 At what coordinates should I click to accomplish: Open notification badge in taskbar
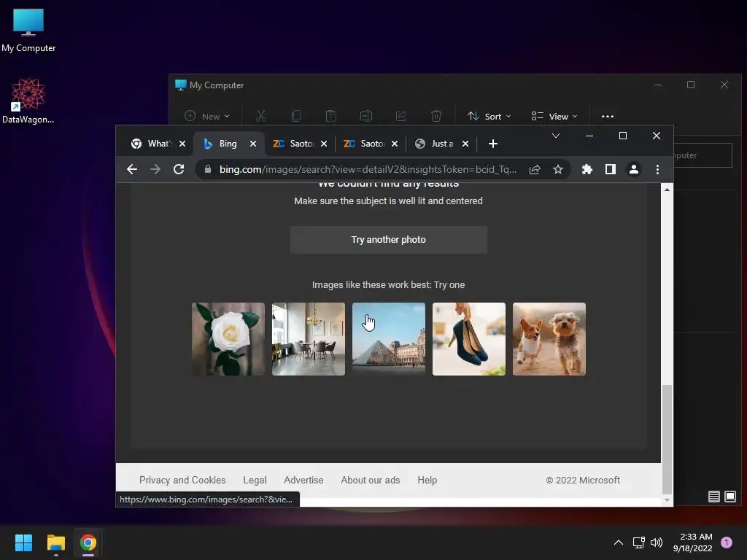click(726, 542)
